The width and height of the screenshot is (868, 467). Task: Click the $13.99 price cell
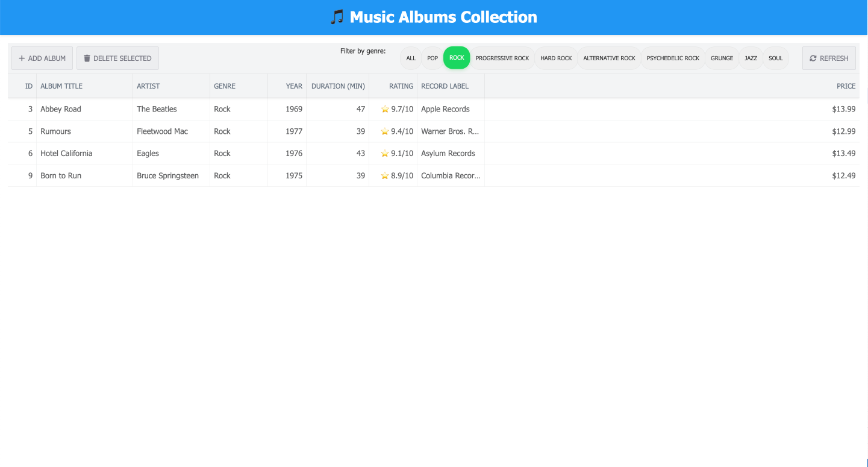click(672, 109)
